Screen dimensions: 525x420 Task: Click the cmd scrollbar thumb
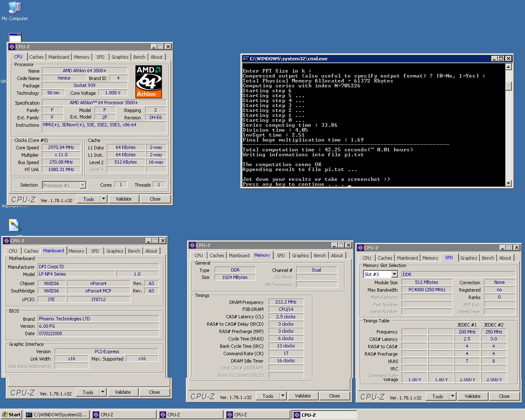point(509,86)
